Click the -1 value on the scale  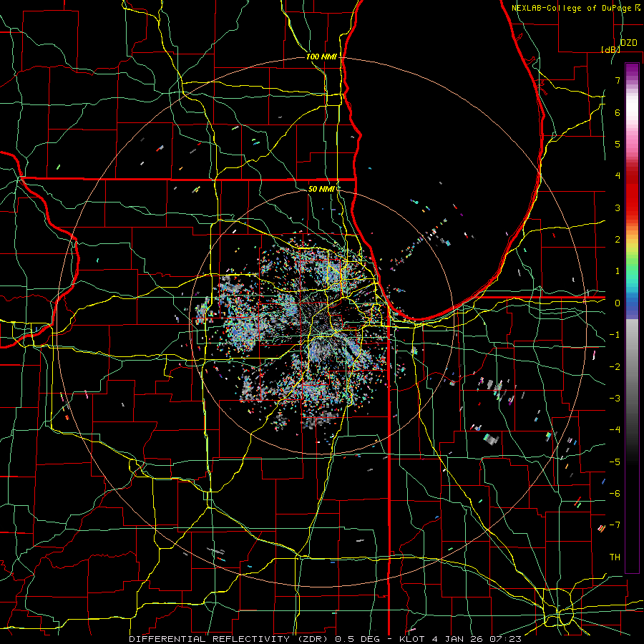point(615,335)
